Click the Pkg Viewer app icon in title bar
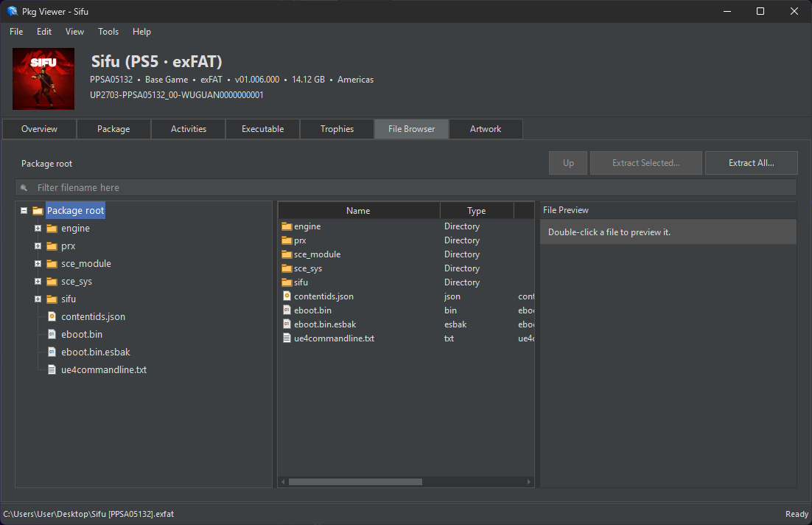Viewport: 812px width, 525px height. pos(13,11)
